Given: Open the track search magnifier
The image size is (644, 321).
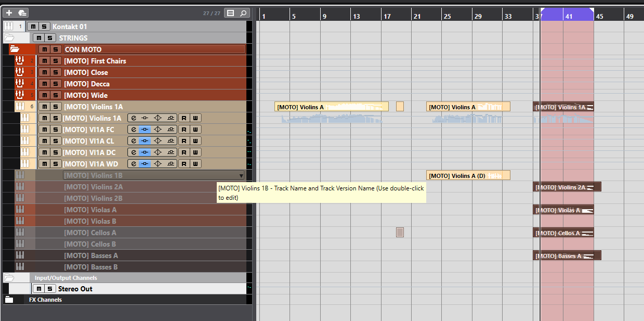Looking at the screenshot, I should pyautogui.click(x=243, y=13).
